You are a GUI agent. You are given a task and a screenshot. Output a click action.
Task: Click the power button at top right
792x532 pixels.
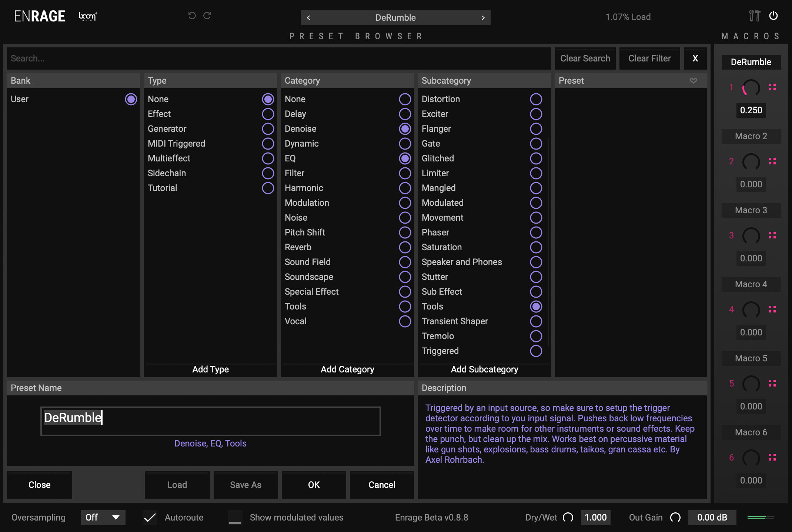click(x=773, y=16)
